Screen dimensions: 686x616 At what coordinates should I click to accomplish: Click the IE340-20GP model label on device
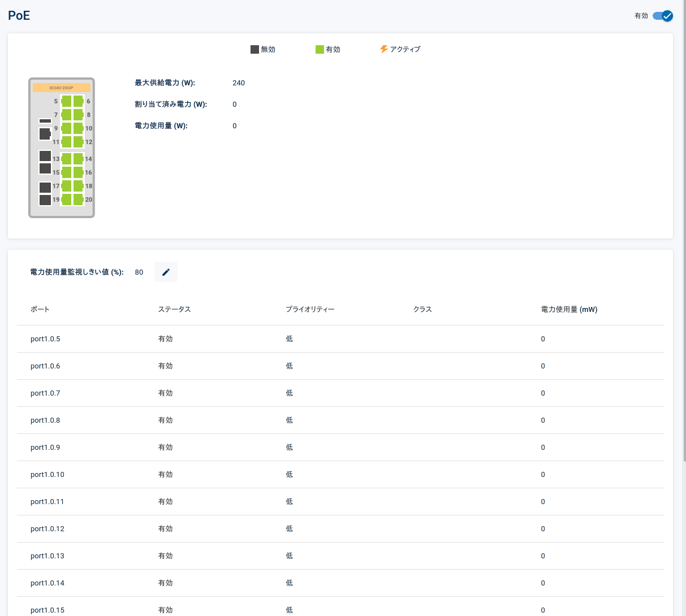click(62, 88)
